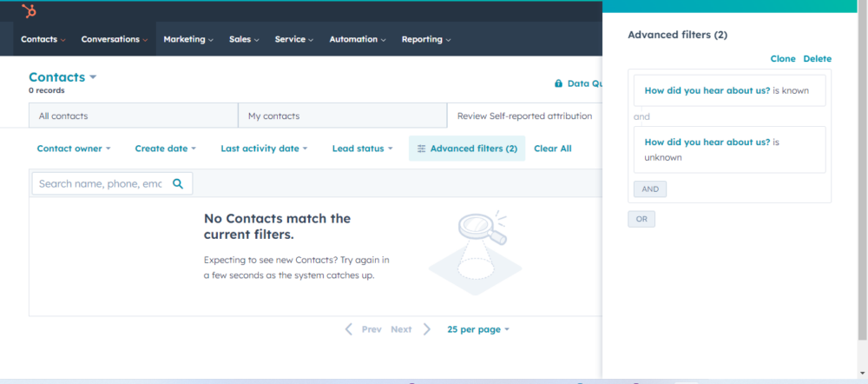Image resolution: width=868 pixels, height=384 pixels.
Task: Open the Contacts navigation menu
Action: 43,39
